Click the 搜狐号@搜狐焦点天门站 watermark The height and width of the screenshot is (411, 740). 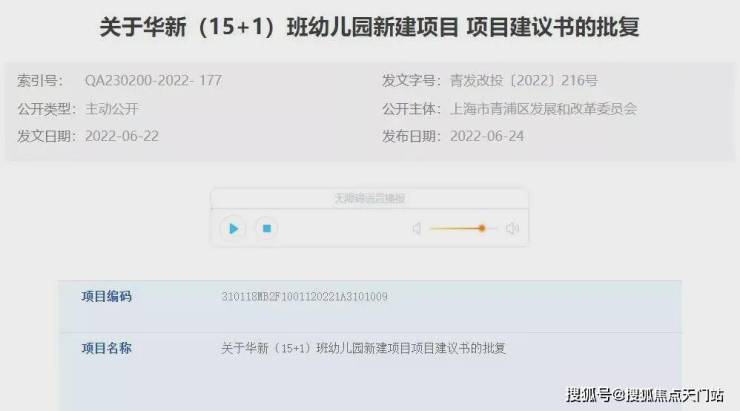tap(645, 395)
